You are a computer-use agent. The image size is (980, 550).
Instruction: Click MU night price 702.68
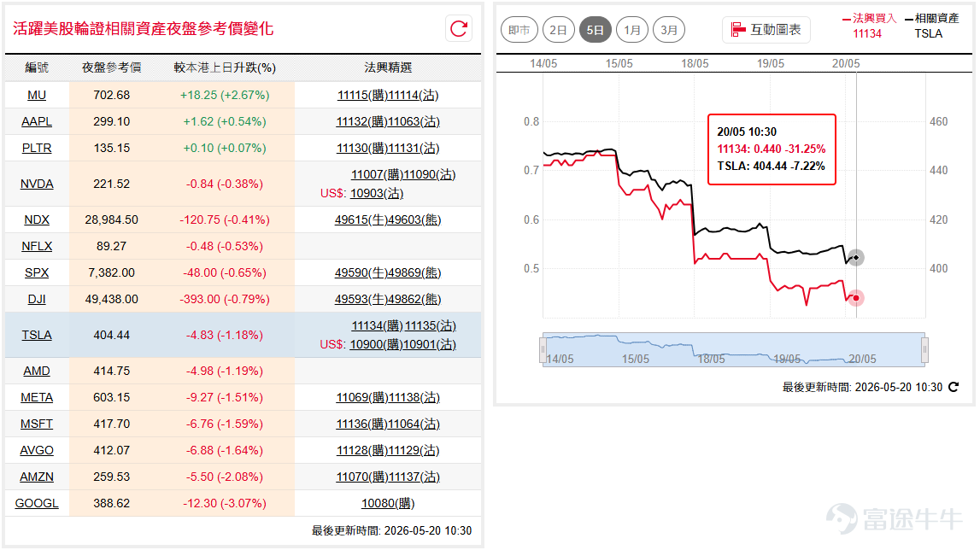click(112, 95)
